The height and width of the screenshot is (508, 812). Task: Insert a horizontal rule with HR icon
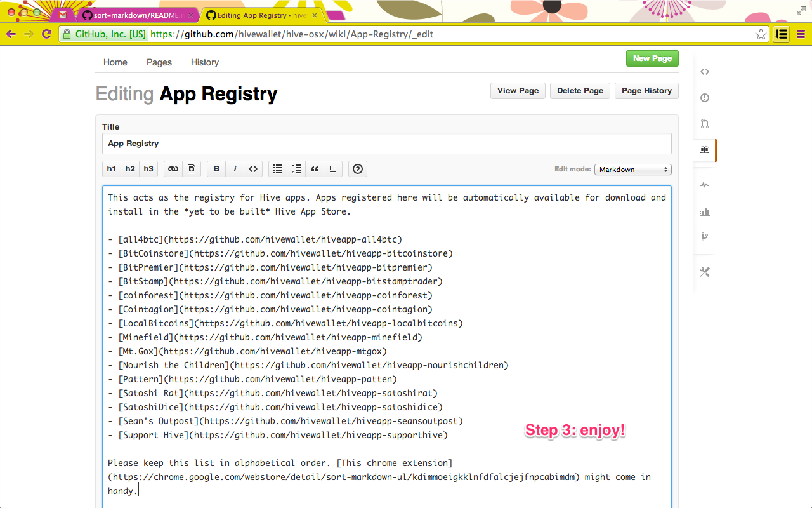(x=333, y=169)
